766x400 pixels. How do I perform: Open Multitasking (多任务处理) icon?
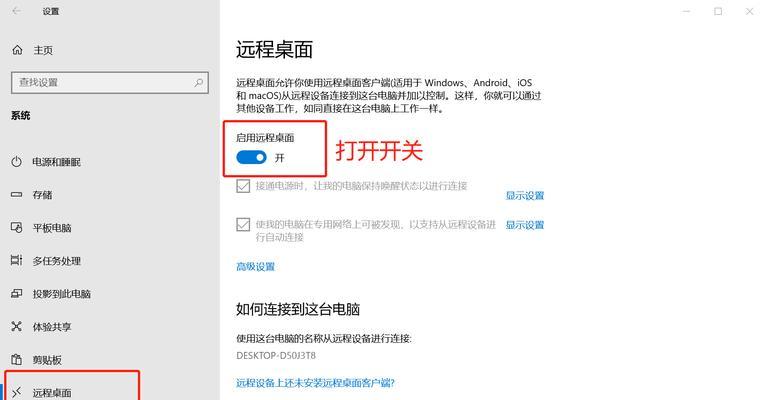tap(17, 260)
